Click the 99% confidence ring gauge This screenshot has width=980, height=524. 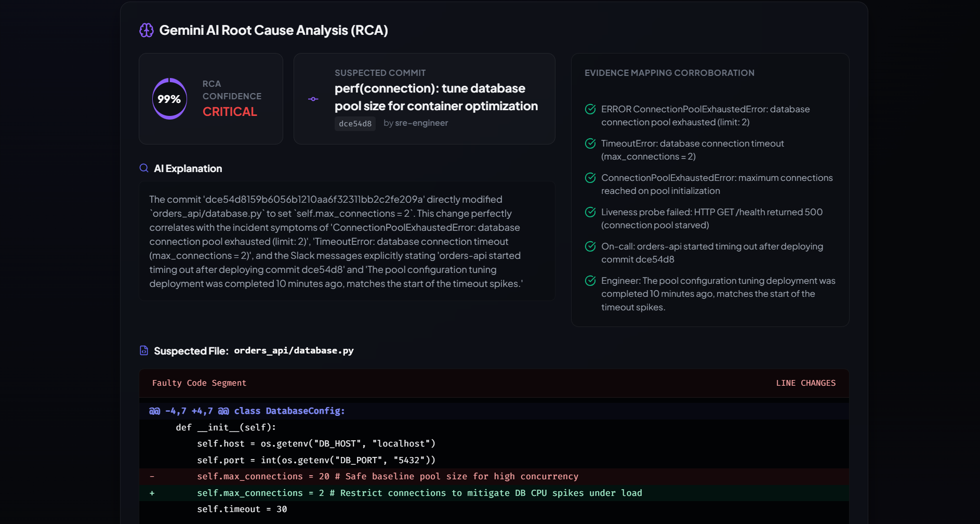(169, 99)
